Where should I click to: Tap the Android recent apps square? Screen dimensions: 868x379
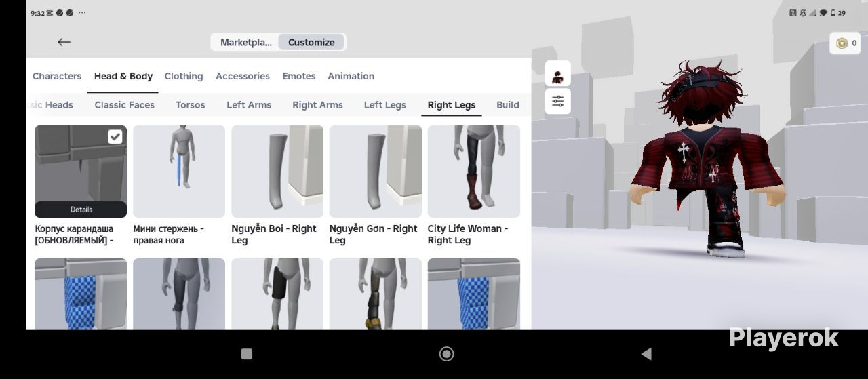click(x=247, y=354)
